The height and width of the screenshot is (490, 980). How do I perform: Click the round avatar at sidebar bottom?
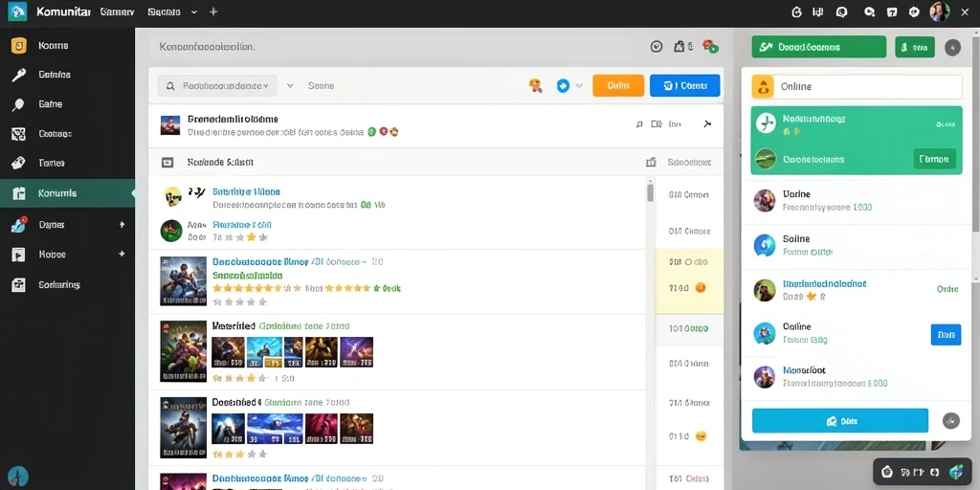click(17, 475)
